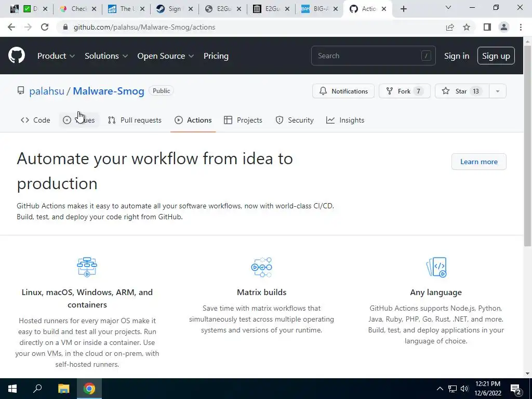The height and width of the screenshot is (399, 532).
Task: Open the Chrome profile avatar
Action: (x=504, y=27)
